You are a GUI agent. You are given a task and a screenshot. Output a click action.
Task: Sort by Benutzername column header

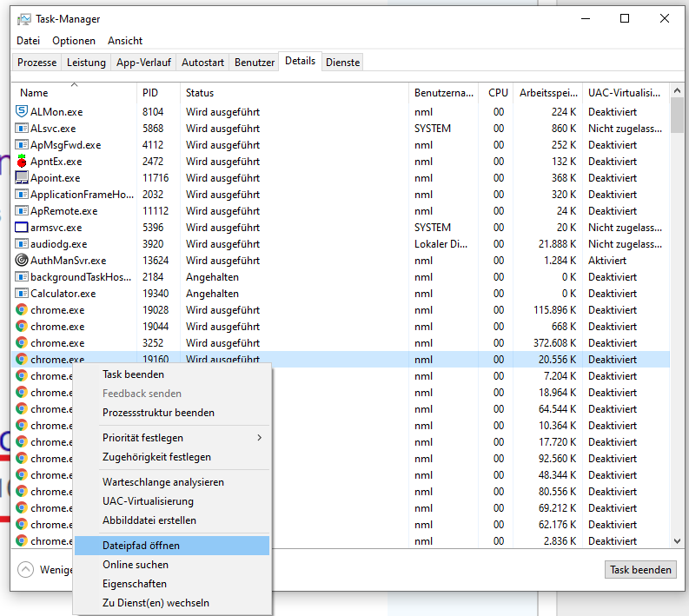(x=443, y=93)
